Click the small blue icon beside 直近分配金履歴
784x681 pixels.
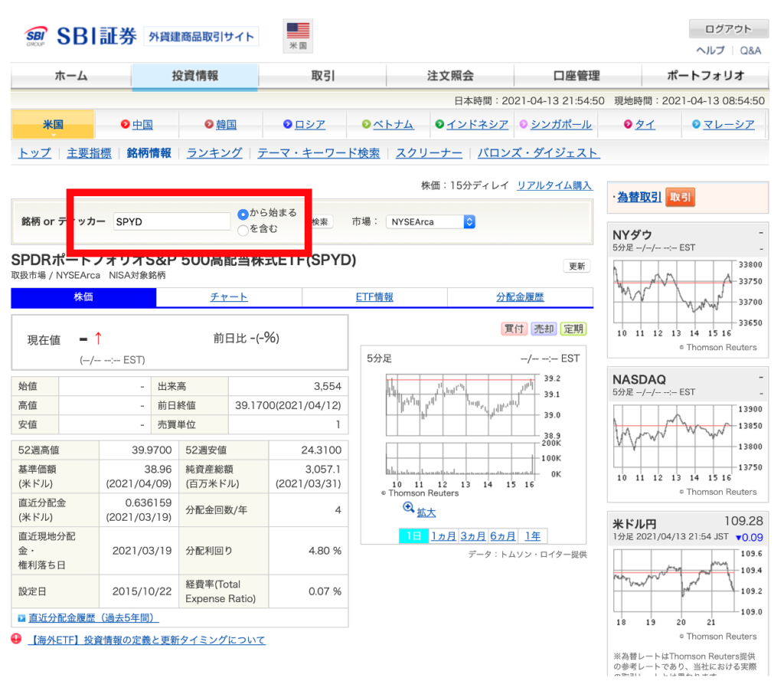click(x=21, y=618)
